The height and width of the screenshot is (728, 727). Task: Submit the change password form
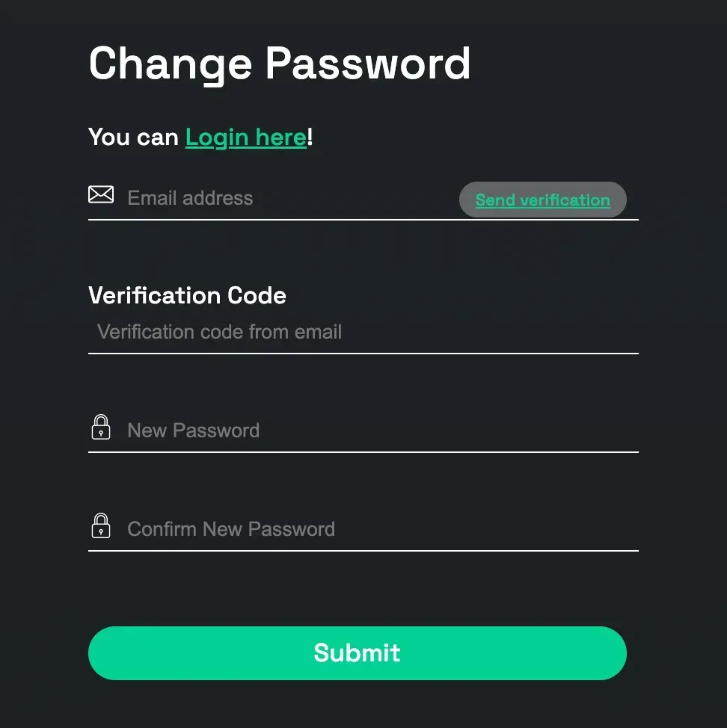[x=357, y=653]
